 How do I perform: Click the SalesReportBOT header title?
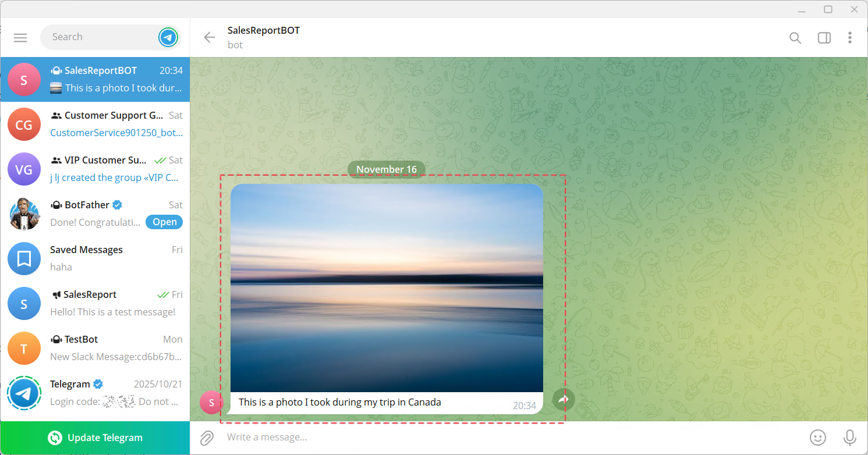(x=264, y=31)
